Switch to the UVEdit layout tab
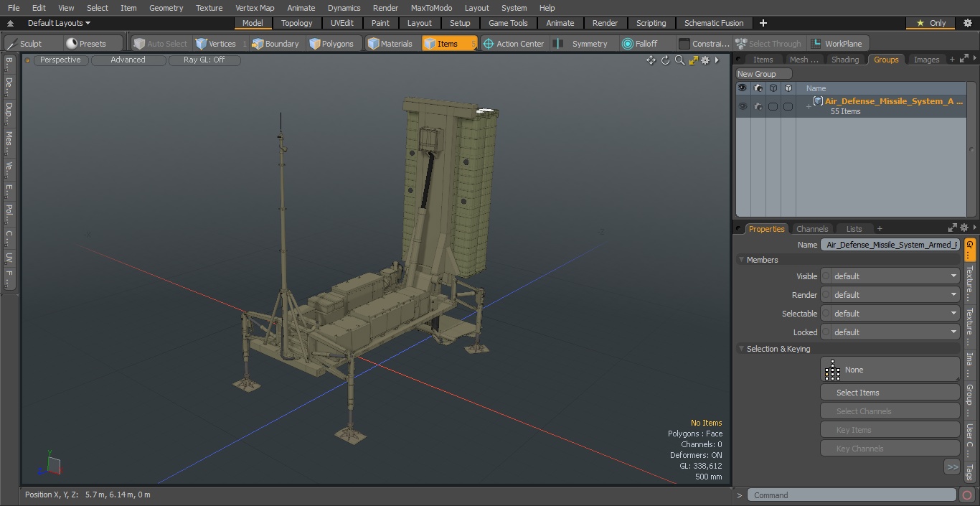 click(x=342, y=23)
